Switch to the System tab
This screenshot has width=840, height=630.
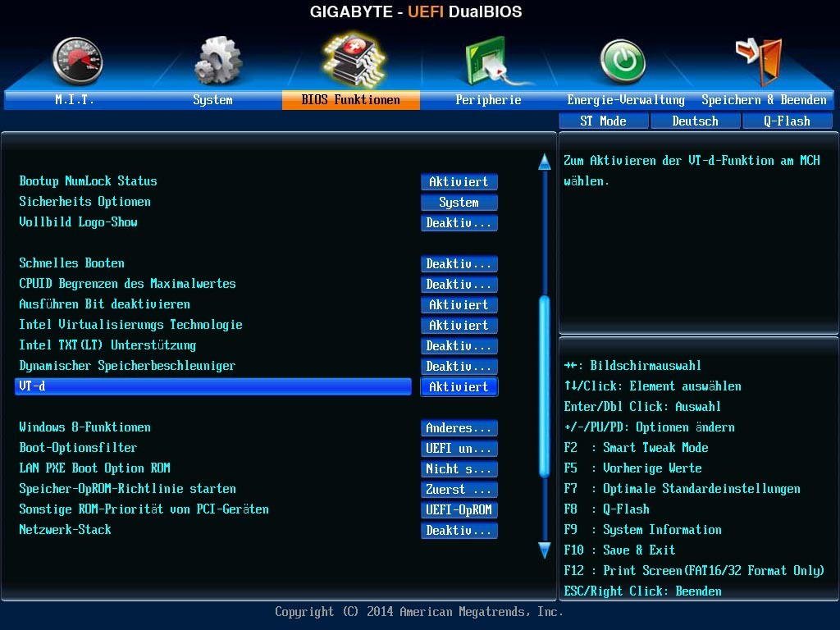click(x=212, y=99)
